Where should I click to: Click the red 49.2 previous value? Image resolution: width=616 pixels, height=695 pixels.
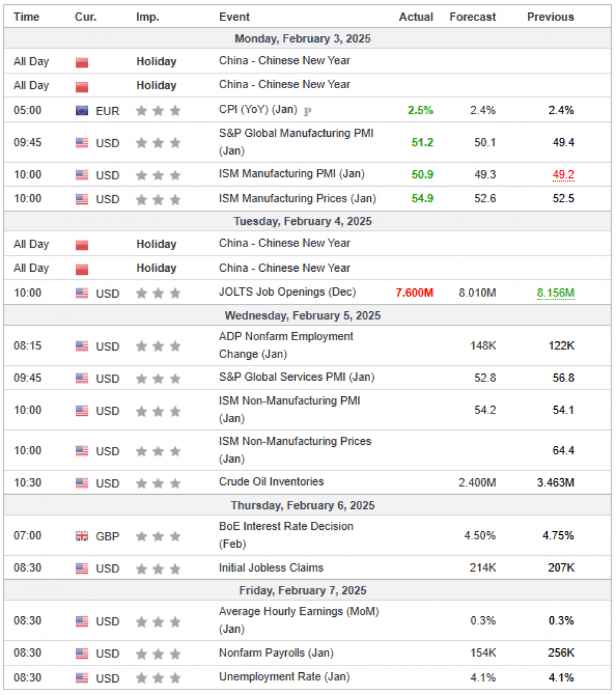tap(563, 174)
